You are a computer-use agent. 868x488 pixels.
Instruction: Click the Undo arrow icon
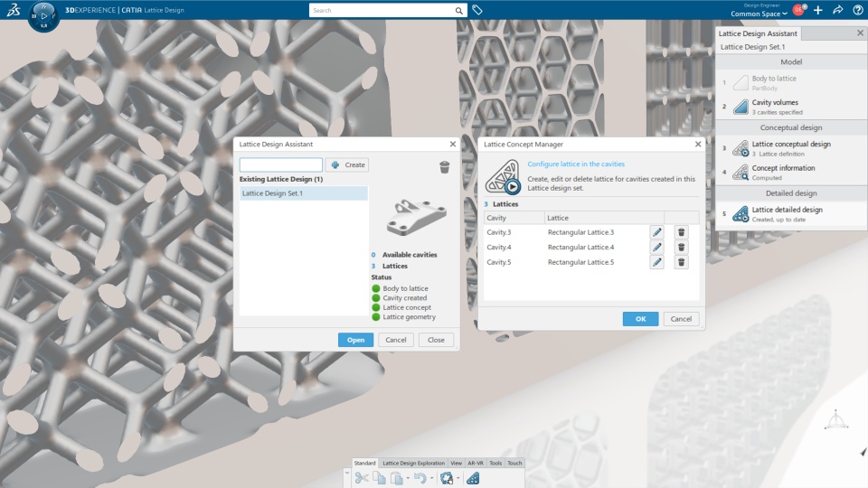tap(420, 478)
